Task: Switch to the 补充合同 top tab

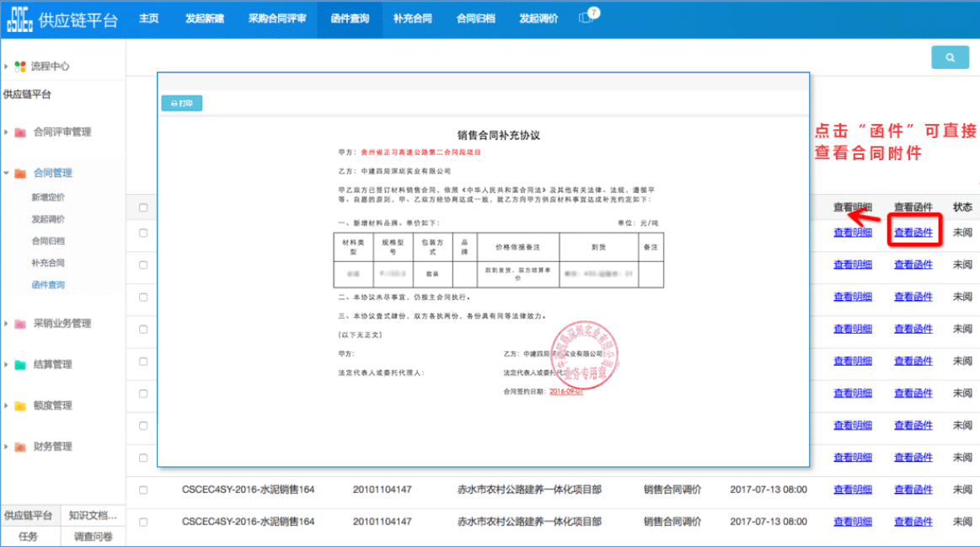Action: [412, 19]
